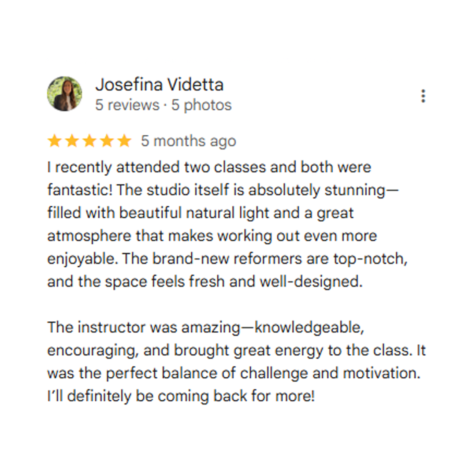The width and height of the screenshot is (476, 476).
Task: Click the phrase 'absolutely stunning' in review
Action: tap(316, 190)
